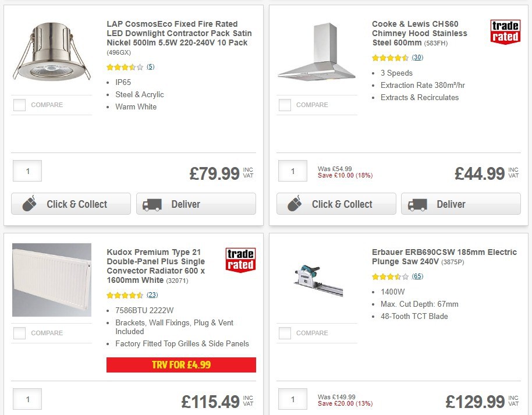Click the star rating on Kudox radiator
The width and height of the screenshot is (532, 415).
[x=125, y=295]
